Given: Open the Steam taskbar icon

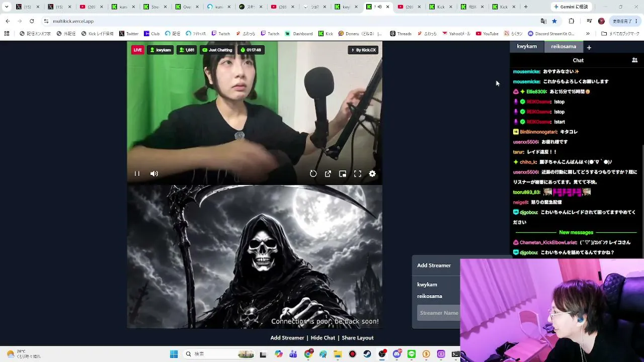Looking at the screenshot, I should pyautogui.click(x=367, y=354).
